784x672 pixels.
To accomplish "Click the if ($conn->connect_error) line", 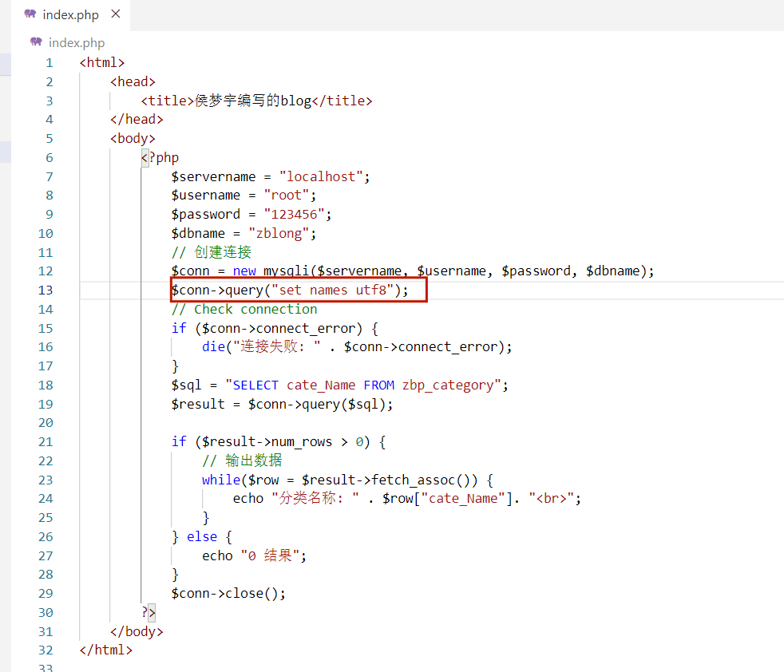I will [x=275, y=329].
